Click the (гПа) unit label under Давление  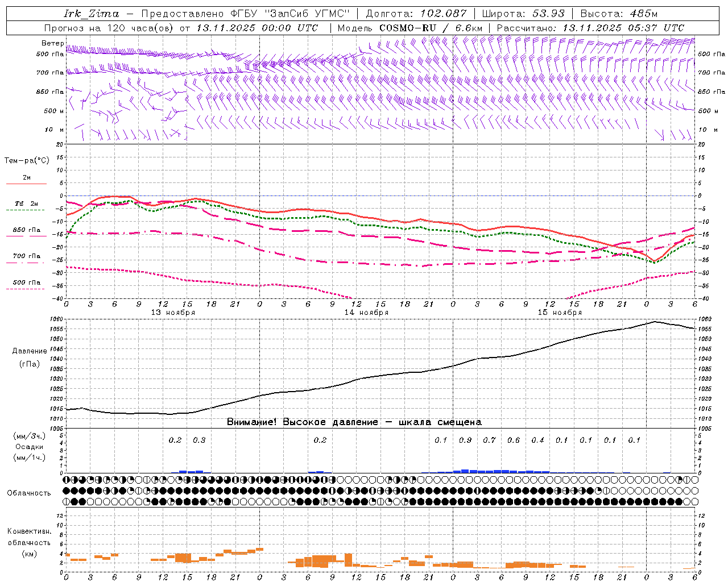30,364
